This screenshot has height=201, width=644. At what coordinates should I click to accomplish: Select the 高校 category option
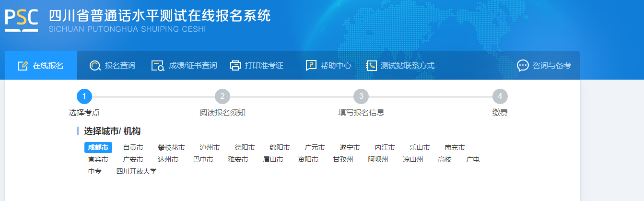point(445,159)
